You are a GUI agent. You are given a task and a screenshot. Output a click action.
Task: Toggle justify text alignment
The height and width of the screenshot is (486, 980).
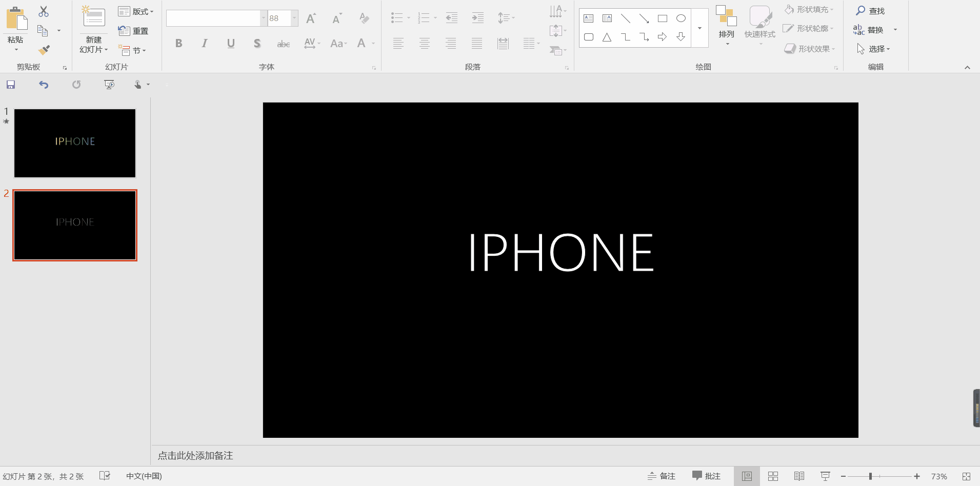[x=477, y=44]
